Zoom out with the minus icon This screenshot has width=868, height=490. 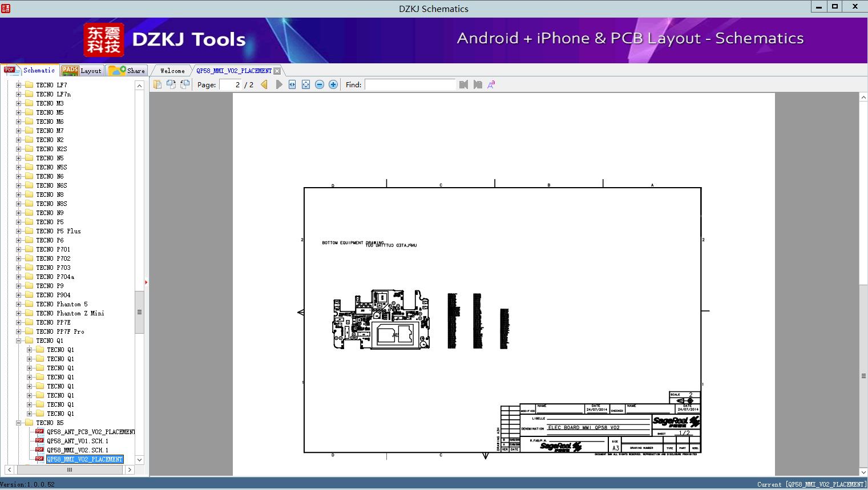click(x=320, y=84)
